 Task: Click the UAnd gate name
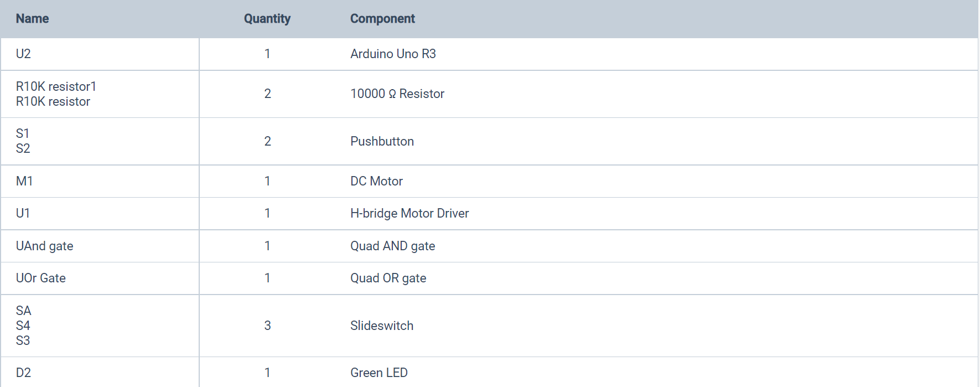click(44, 246)
